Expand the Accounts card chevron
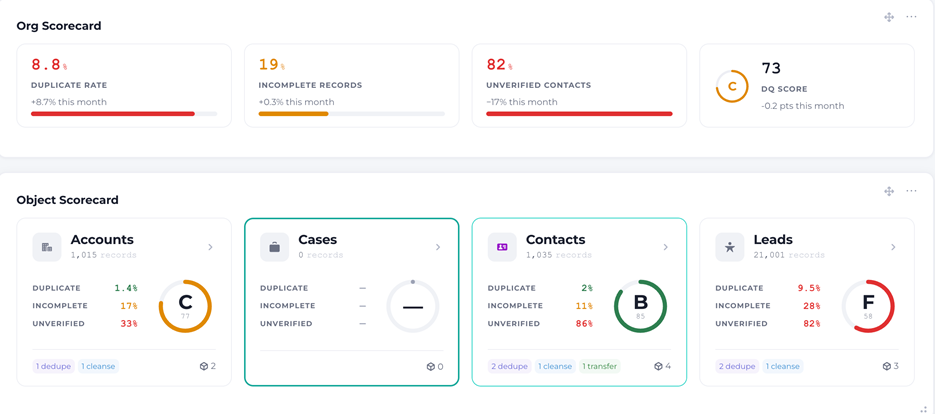 210,247
